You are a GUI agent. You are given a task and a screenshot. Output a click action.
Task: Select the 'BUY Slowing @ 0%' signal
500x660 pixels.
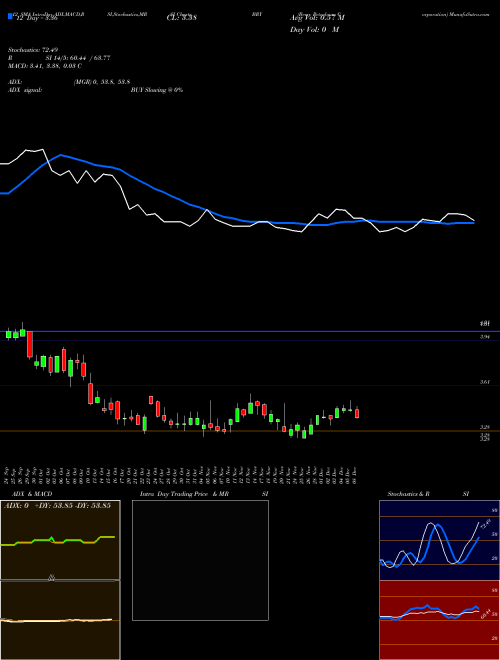(157, 90)
